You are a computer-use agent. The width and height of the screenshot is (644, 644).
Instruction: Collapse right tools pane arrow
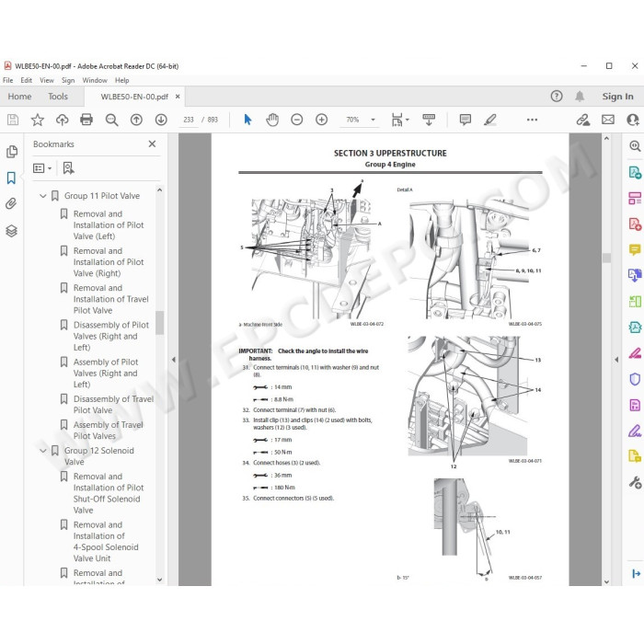pyautogui.click(x=616, y=360)
